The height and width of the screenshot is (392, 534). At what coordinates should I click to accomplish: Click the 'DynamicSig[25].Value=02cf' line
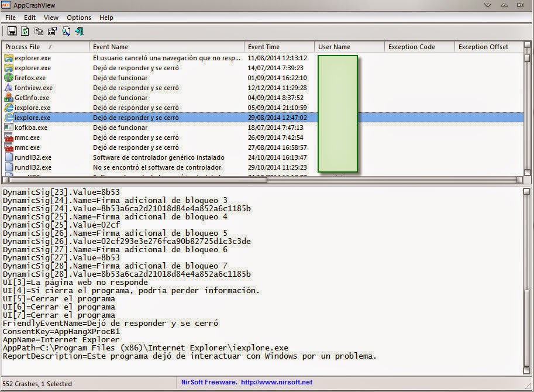[61, 225]
